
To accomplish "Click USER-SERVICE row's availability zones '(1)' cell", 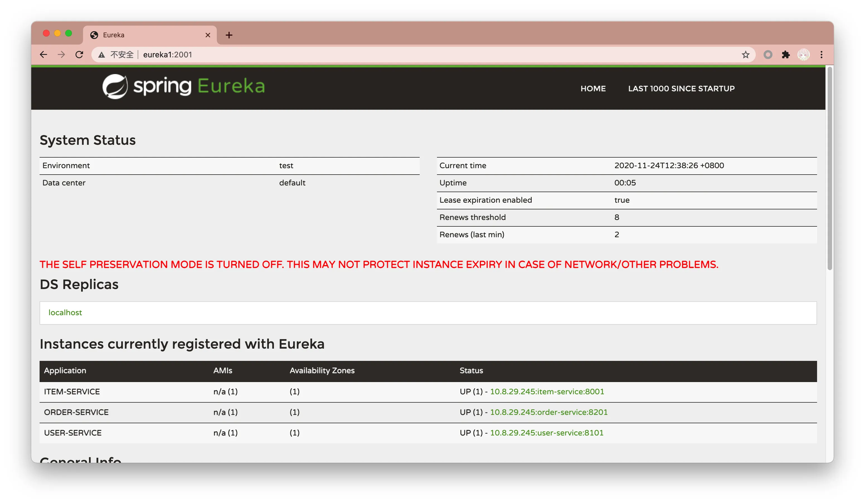I will coord(295,433).
